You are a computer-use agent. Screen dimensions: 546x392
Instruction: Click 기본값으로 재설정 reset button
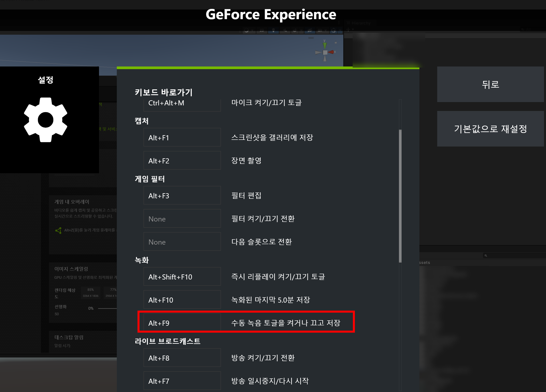click(x=490, y=129)
